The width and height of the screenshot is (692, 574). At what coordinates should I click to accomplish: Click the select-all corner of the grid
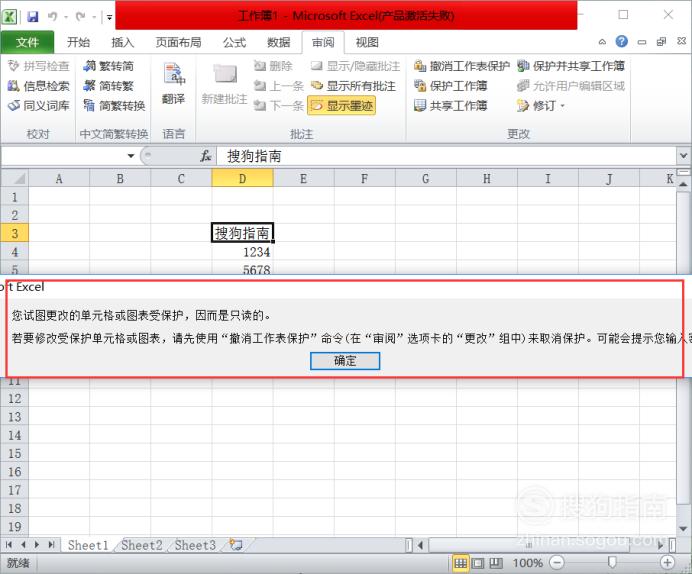point(15,179)
